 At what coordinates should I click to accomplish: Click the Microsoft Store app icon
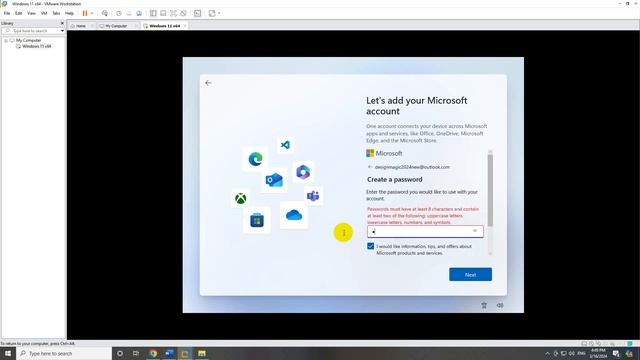[x=257, y=220]
